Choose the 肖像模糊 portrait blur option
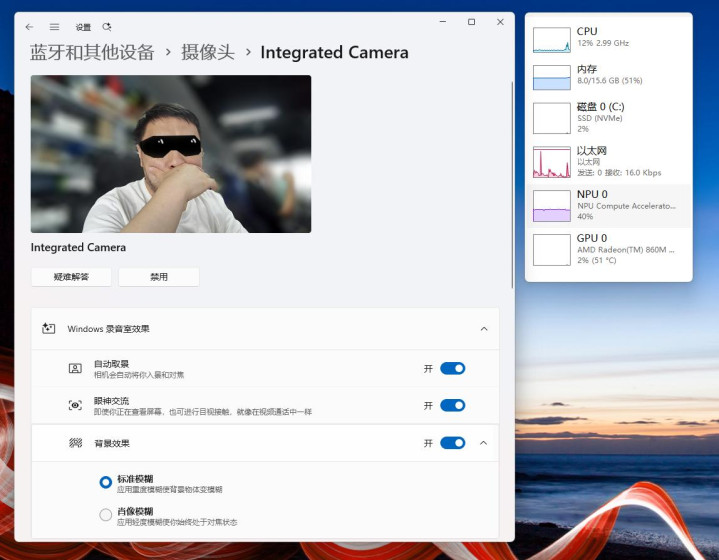This screenshot has width=719, height=560. [x=106, y=515]
